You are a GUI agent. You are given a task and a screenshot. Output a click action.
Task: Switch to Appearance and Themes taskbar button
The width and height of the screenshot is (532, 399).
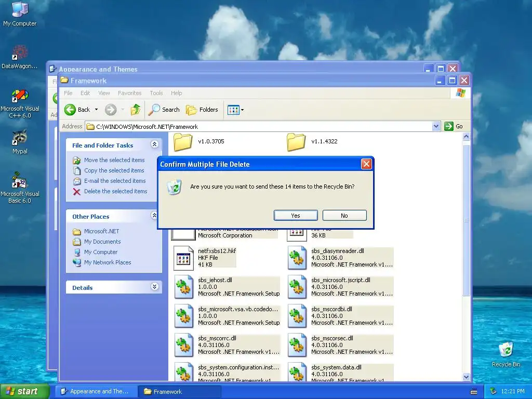96,392
